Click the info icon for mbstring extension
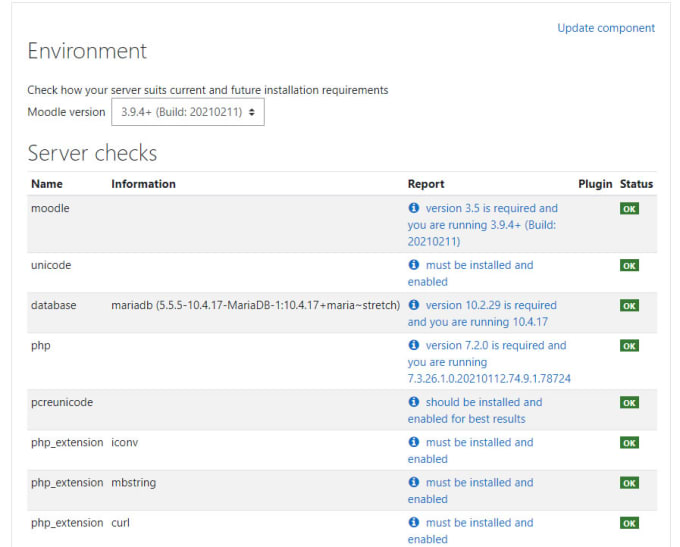 coord(414,482)
